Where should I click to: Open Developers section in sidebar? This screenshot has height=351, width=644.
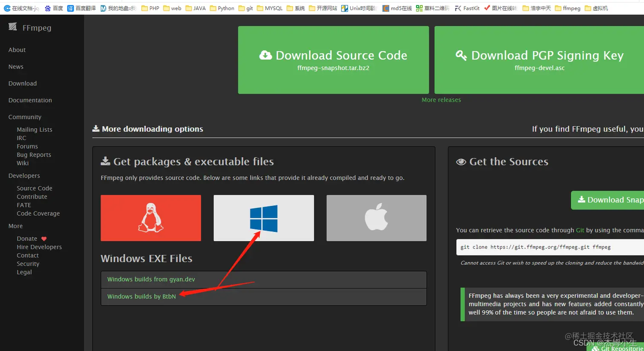click(x=24, y=176)
